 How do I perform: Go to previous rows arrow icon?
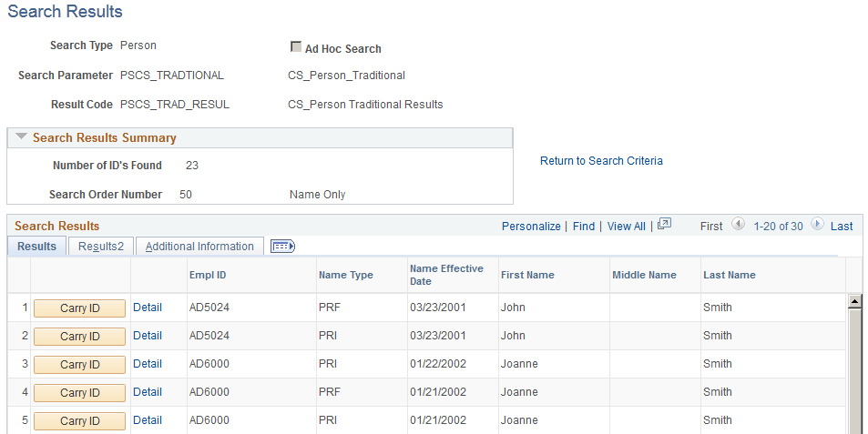pos(738,224)
